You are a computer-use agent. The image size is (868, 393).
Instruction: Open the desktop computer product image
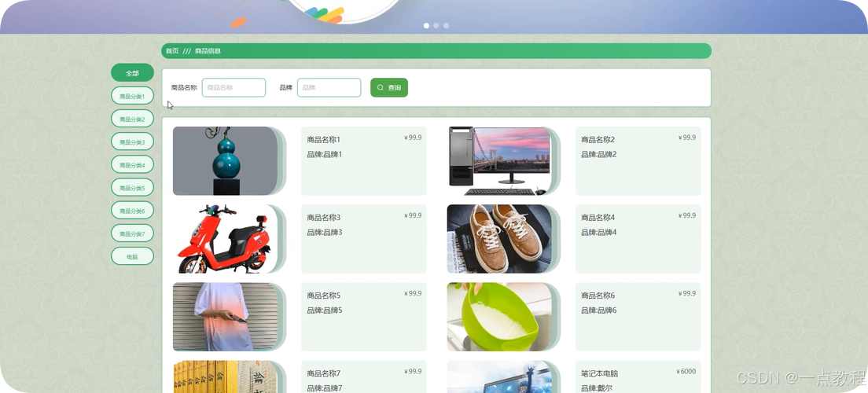tap(499, 161)
